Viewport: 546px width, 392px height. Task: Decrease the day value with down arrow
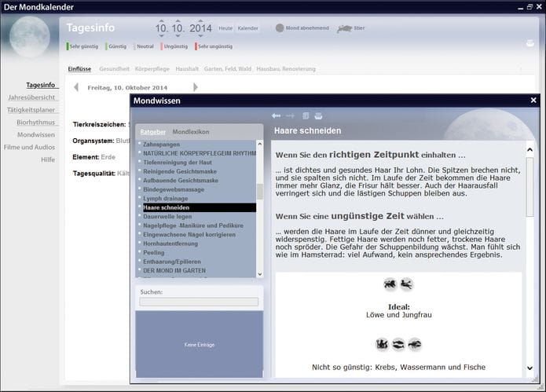(161, 36)
